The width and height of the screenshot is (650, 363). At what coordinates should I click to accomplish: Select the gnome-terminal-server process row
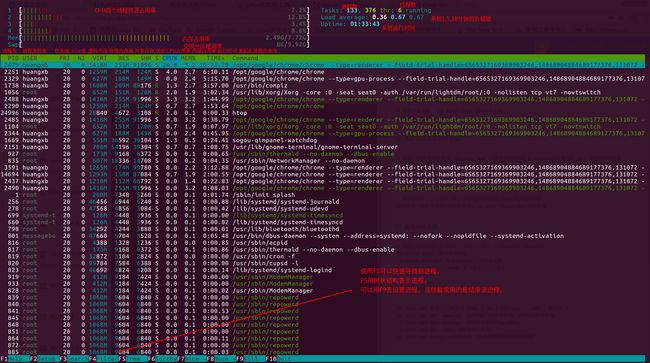pyautogui.click(x=323, y=147)
